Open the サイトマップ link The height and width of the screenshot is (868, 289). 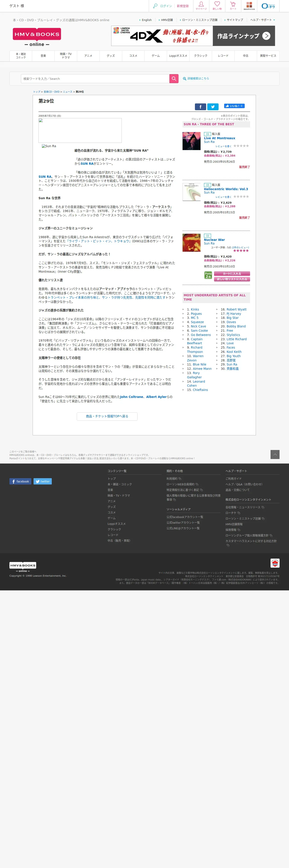click(x=235, y=20)
